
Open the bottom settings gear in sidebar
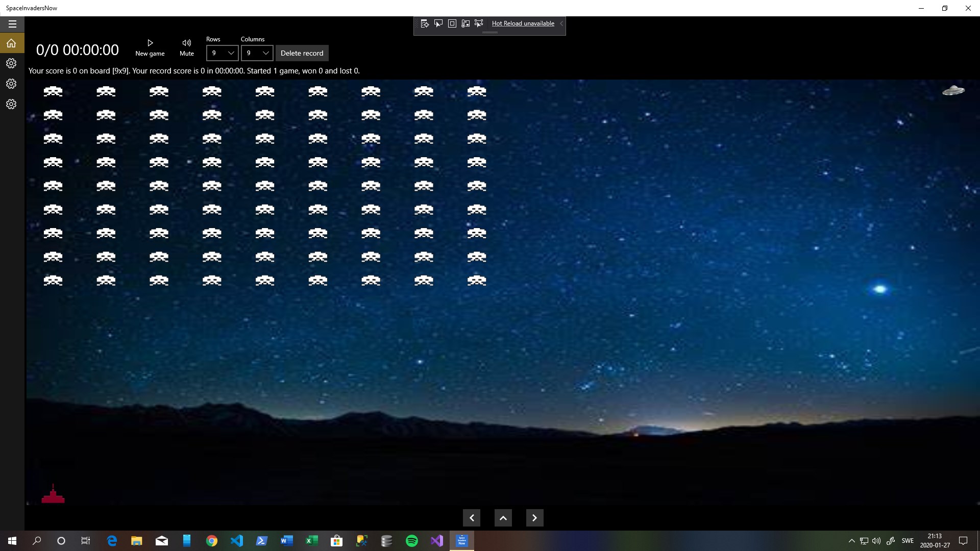(x=11, y=104)
